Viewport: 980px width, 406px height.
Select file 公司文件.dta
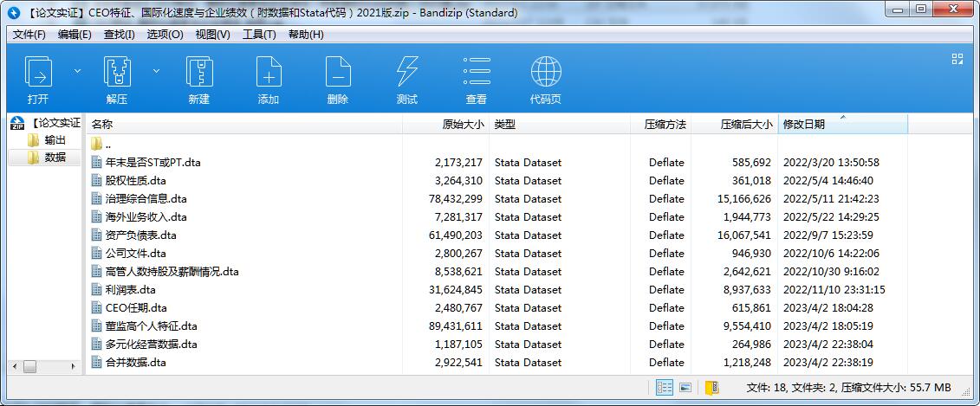(x=136, y=253)
